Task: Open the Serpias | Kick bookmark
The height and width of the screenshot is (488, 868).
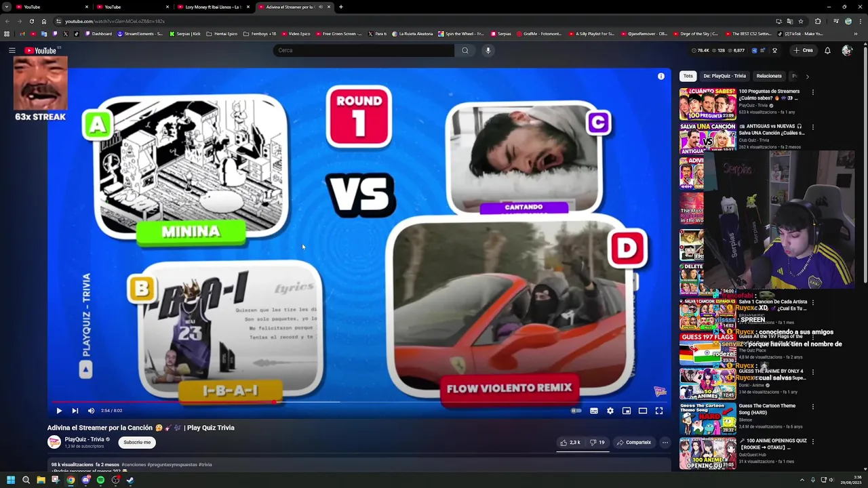Action: [185, 34]
